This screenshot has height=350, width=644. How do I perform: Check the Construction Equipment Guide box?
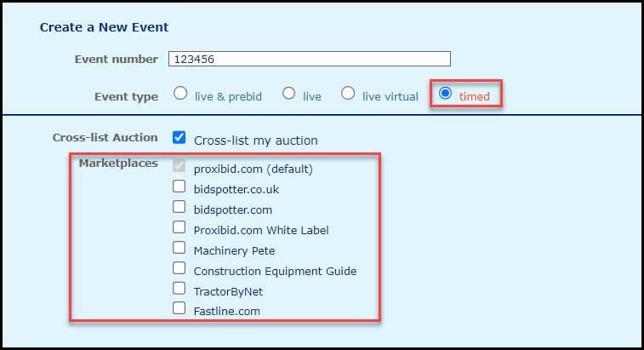[x=179, y=267]
